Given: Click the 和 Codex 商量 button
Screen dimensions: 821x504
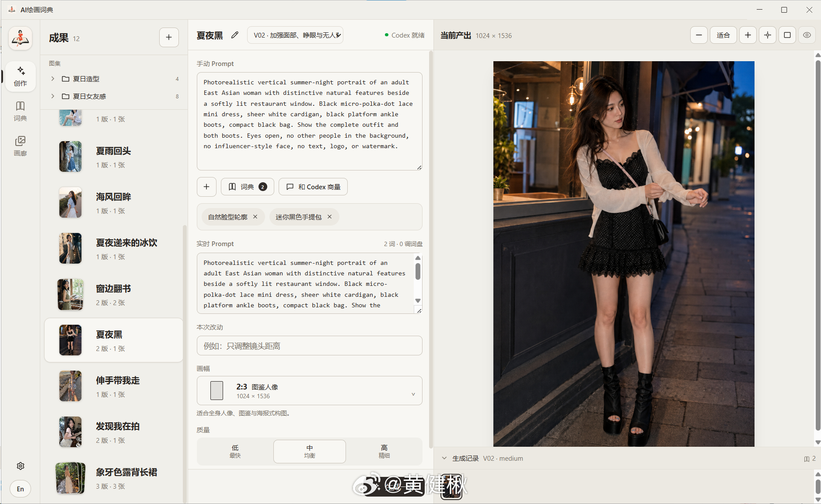Looking at the screenshot, I should 313,187.
